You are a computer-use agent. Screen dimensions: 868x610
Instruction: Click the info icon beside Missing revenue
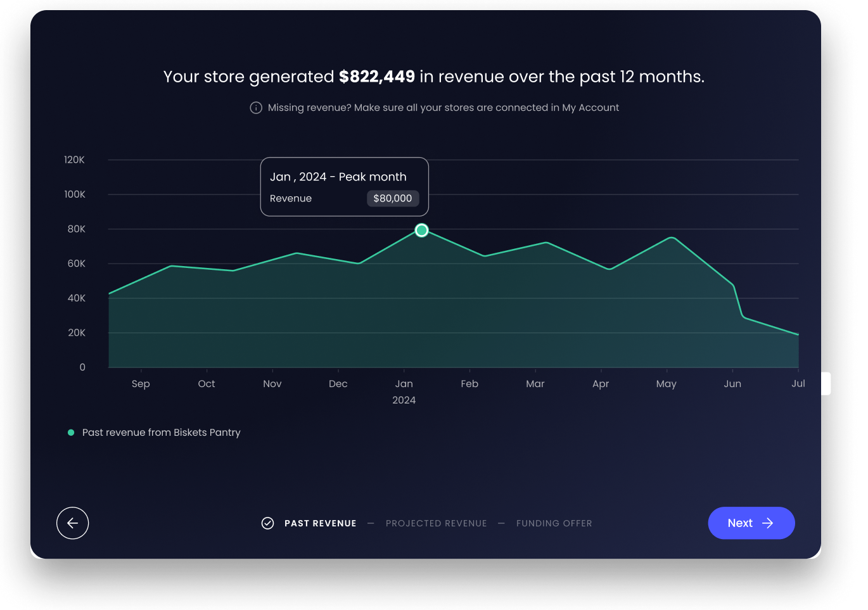click(x=256, y=108)
